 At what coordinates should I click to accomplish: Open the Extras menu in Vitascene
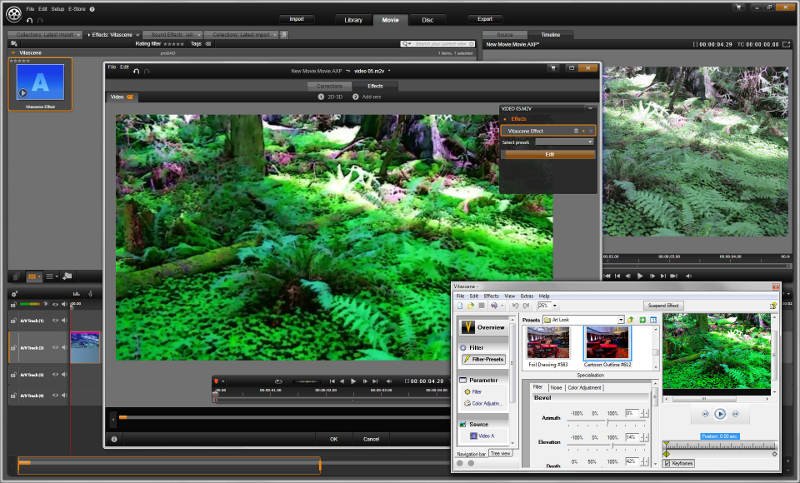(526, 296)
